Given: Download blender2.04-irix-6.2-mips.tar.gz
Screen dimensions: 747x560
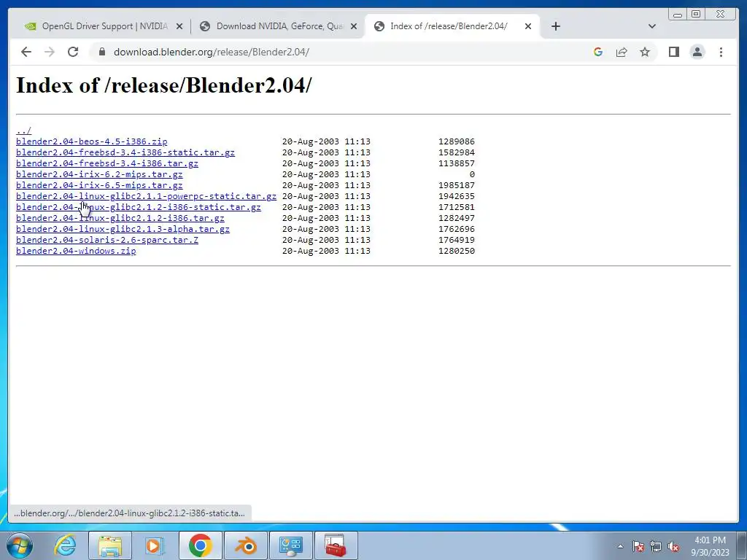Looking at the screenshot, I should click(99, 174).
